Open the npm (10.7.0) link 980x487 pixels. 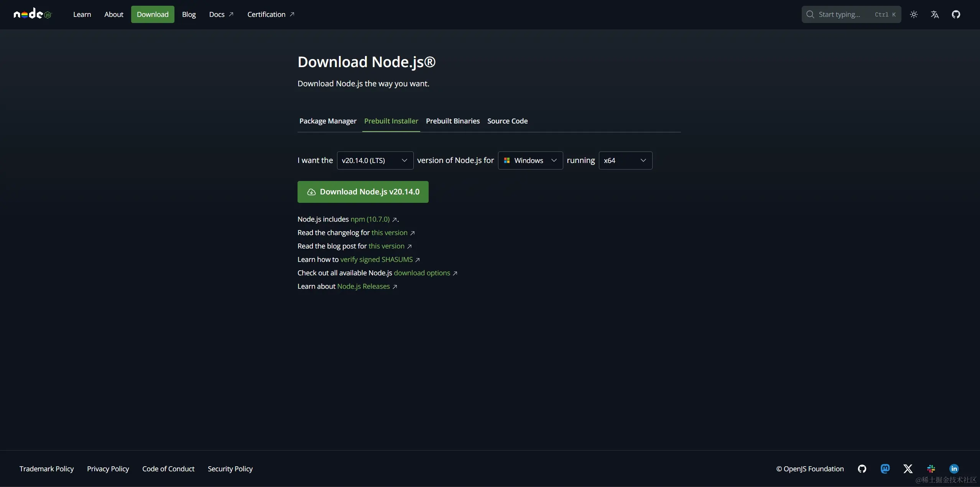[370, 219]
